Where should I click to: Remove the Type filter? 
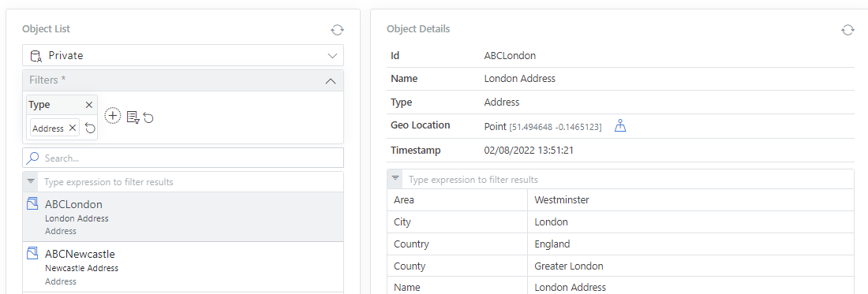[x=89, y=105]
